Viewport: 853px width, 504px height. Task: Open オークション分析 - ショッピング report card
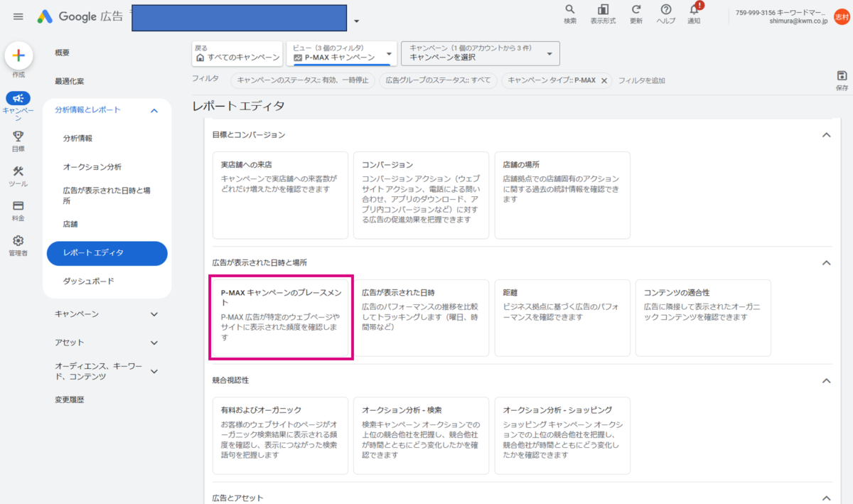click(x=562, y=436)
